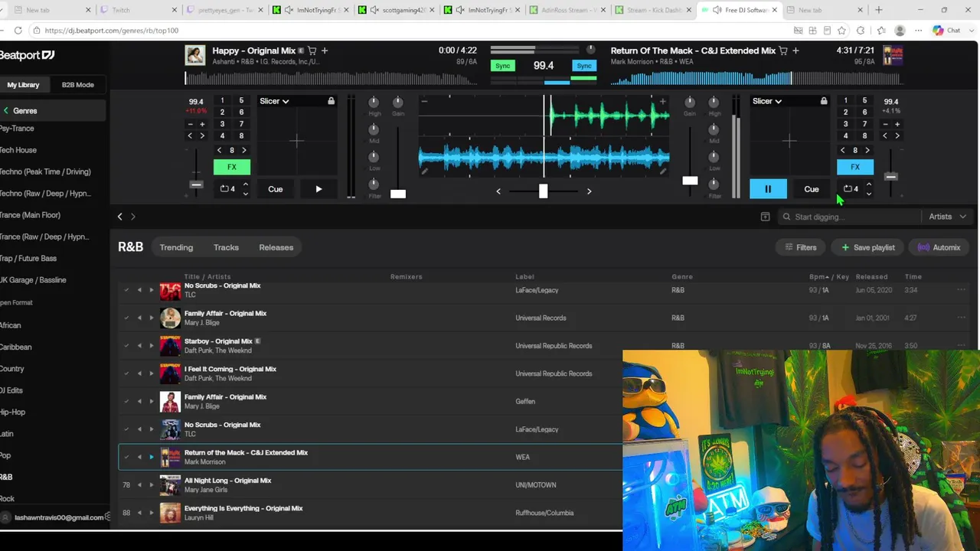Select Tech House genre in sidebar
The image size is (980, 551).
coord(18,150)
